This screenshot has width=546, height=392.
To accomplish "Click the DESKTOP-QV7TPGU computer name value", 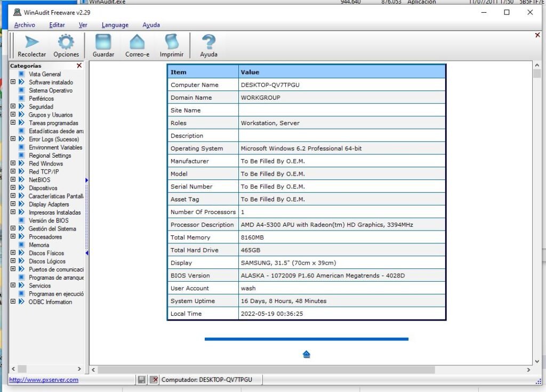I will (x=270, y=85).
